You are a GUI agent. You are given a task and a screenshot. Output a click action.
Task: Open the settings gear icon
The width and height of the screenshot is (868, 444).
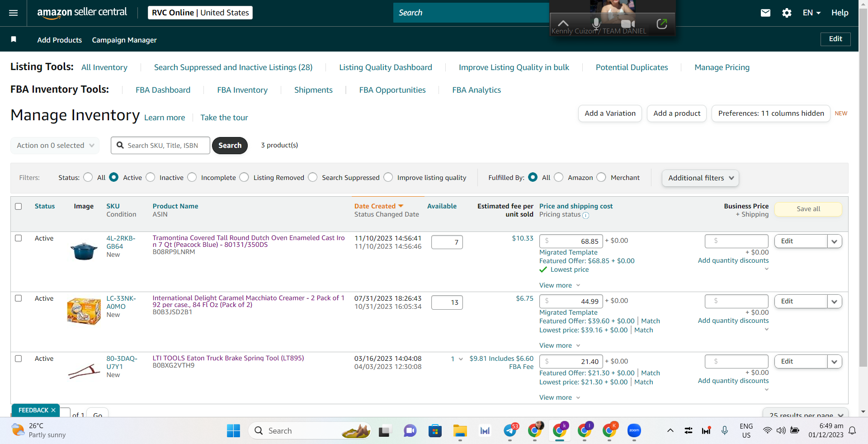click(x=787, y=13)
